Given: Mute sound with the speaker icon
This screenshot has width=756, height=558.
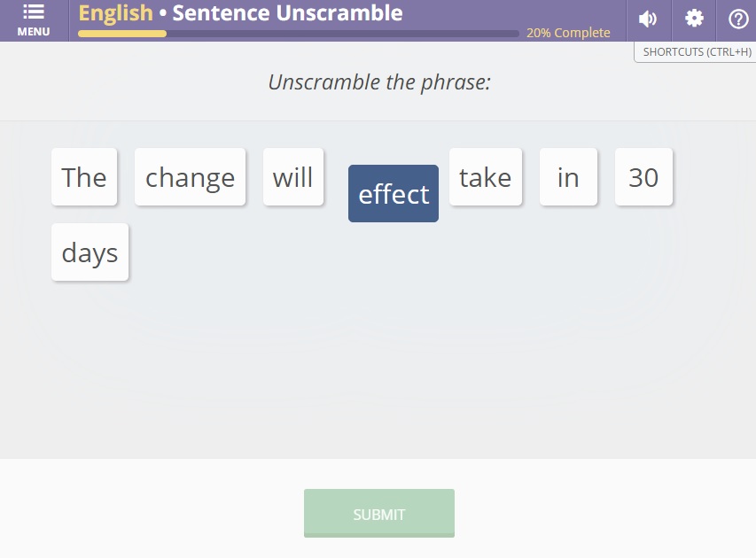Looking at the screenshot, I should coord(648,19).
